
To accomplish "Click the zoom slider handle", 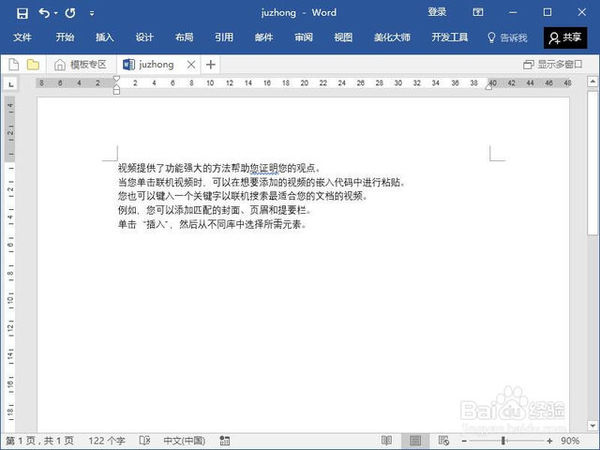I will pos(504,441).
